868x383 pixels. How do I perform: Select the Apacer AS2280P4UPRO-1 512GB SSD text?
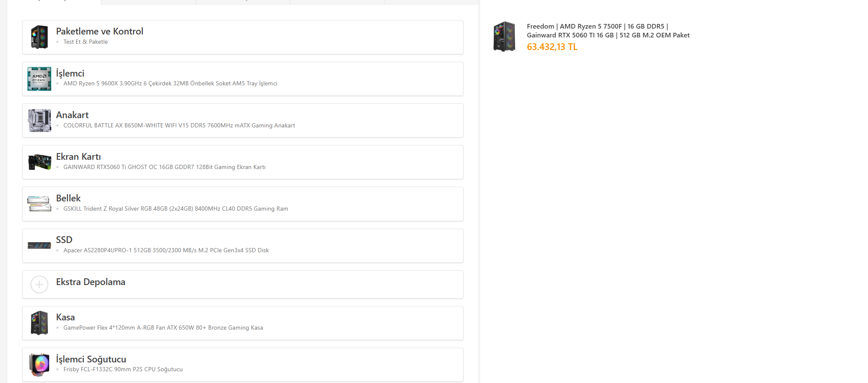(166, 250)
